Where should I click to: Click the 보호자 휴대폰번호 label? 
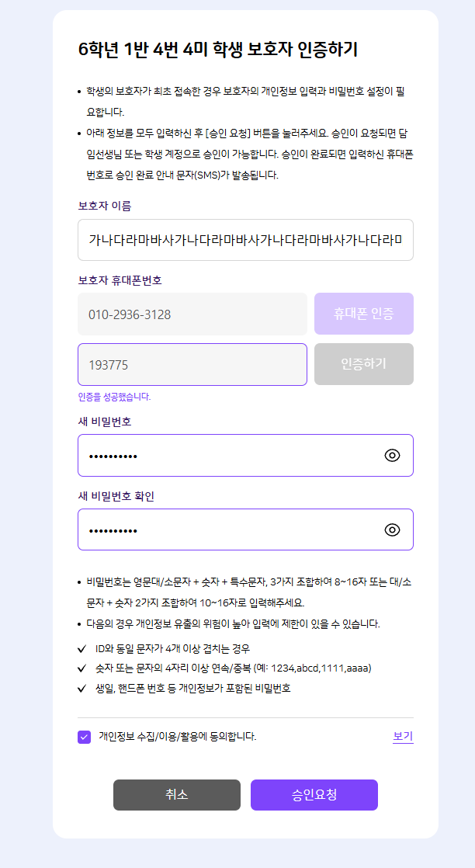pos(120,280)
